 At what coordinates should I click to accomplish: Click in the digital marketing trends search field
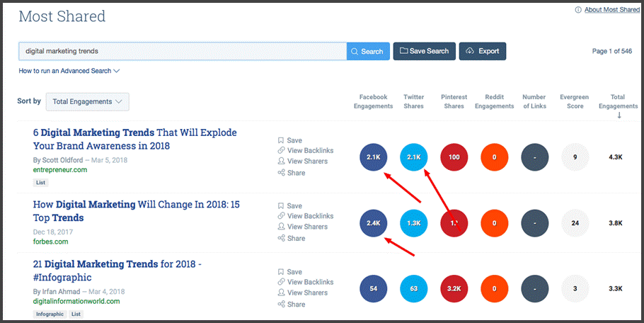182,51
